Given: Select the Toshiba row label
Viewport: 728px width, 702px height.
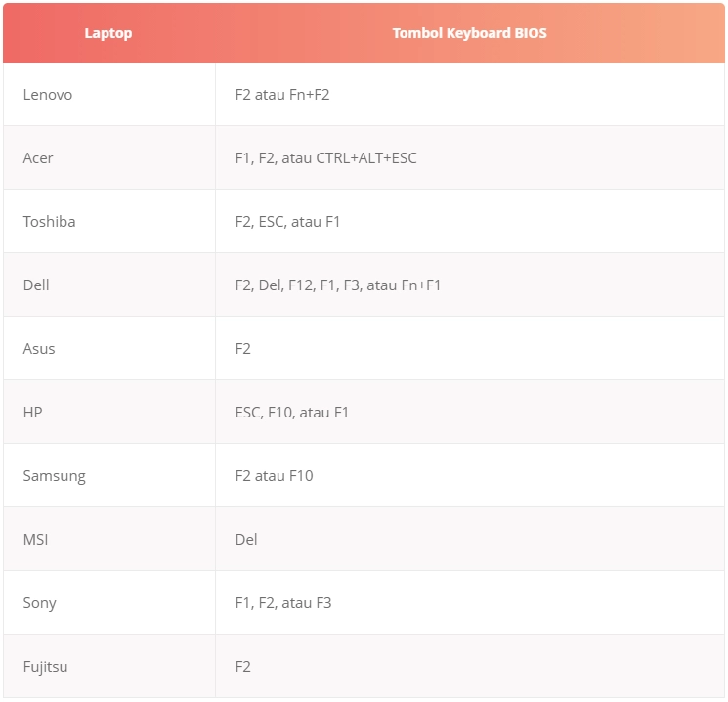Looking at the screenshot, I should pyautogui.click(x=49, y=222).
